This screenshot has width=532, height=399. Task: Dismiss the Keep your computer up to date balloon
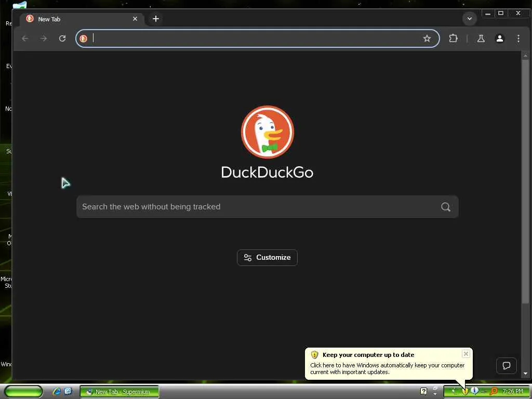click(466, 354)
